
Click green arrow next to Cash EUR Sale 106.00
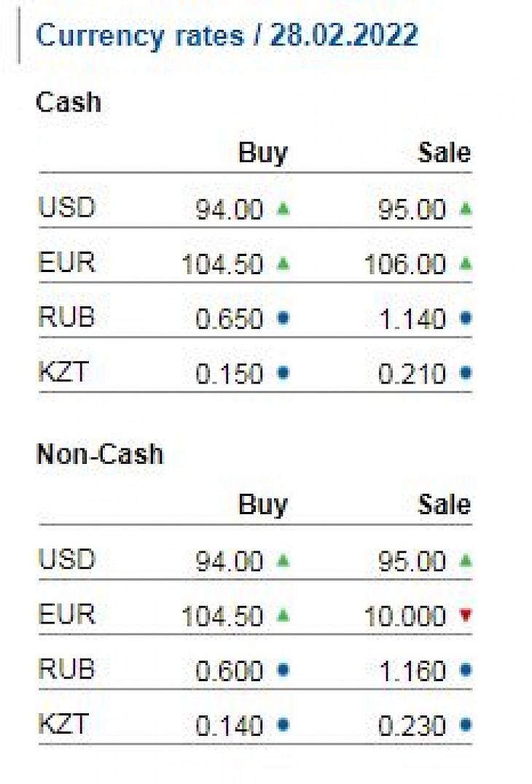466,263
